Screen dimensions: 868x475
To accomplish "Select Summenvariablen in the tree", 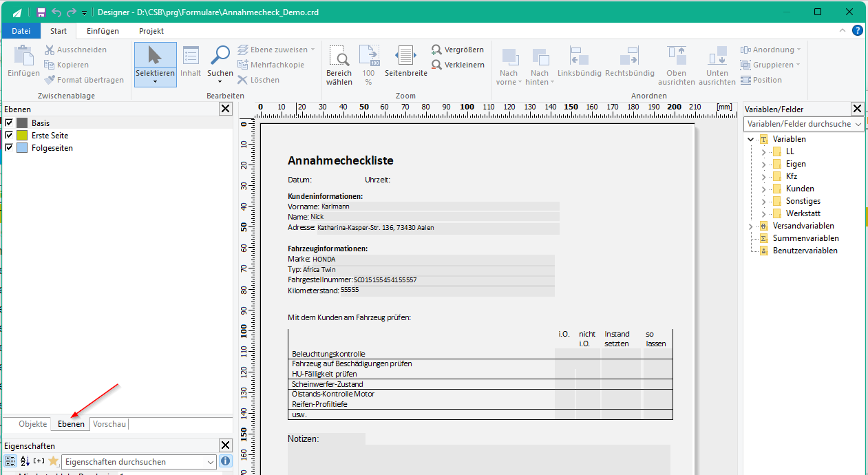I will pos(805,238).
